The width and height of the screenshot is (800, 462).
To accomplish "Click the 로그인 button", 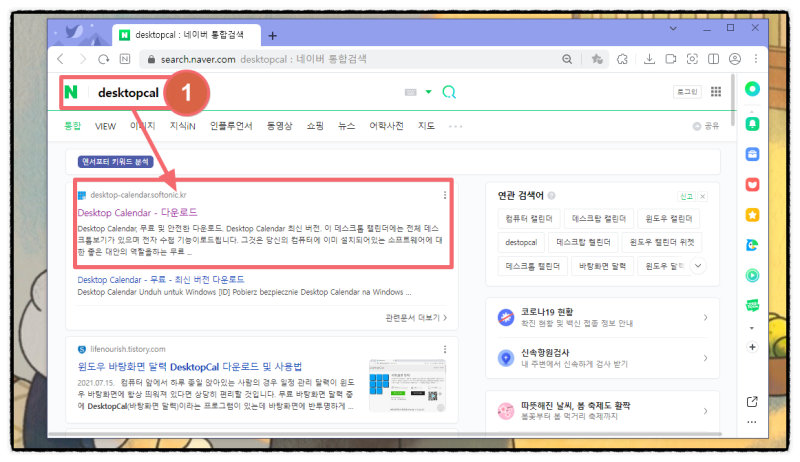I will pos(687,92).
